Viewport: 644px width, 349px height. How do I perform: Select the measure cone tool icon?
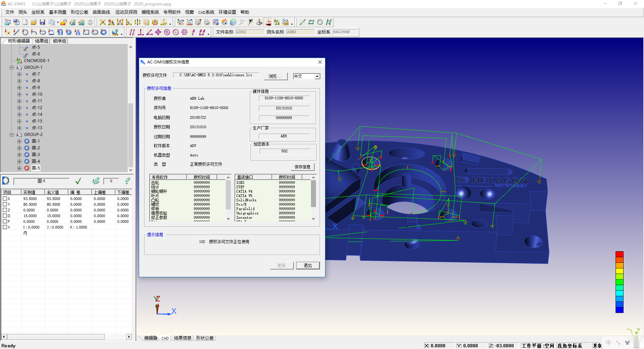[x=77, y=32]
